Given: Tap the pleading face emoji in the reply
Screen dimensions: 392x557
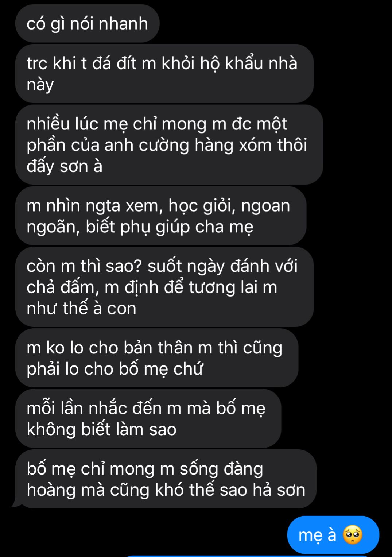Looking at the screenshot, I should coord(352,535).
